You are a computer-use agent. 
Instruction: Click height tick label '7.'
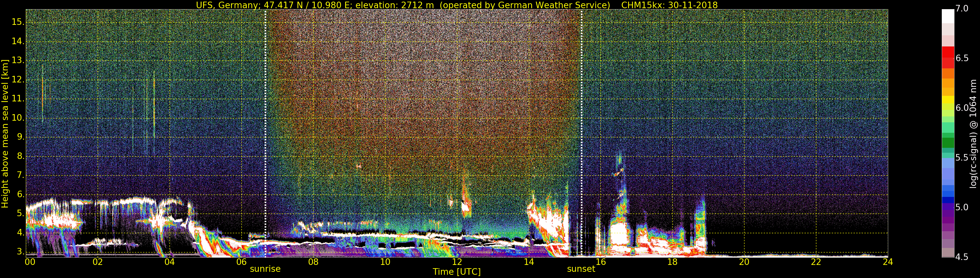click(21, 175)
